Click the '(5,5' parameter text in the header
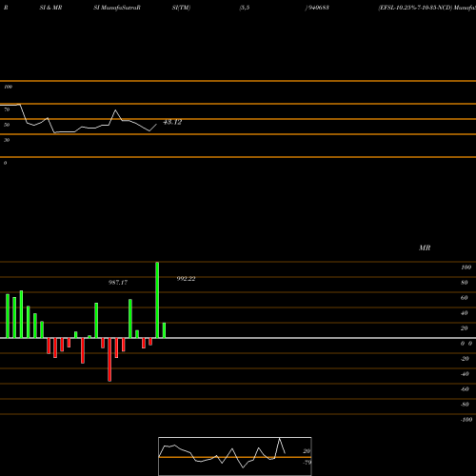 click(x=245, y=8)
